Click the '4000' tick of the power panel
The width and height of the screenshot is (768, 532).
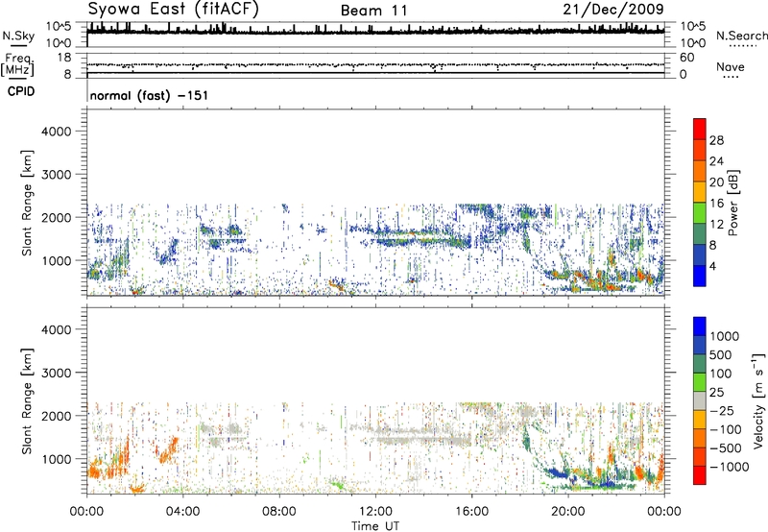coord(57,132)
